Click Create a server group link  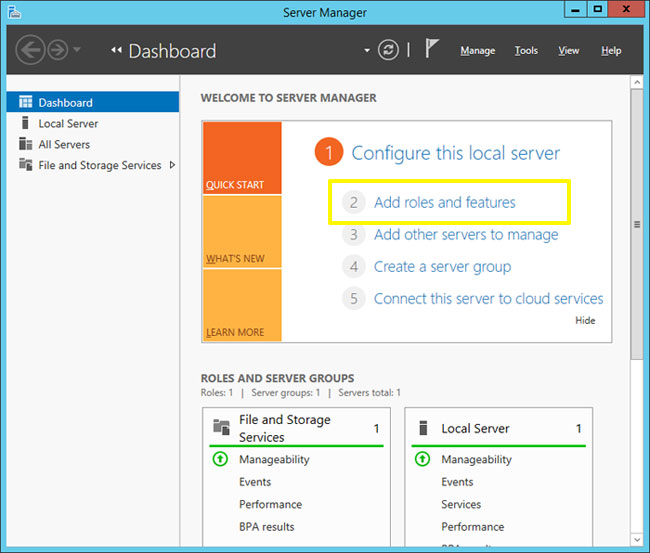pos(442,267)
